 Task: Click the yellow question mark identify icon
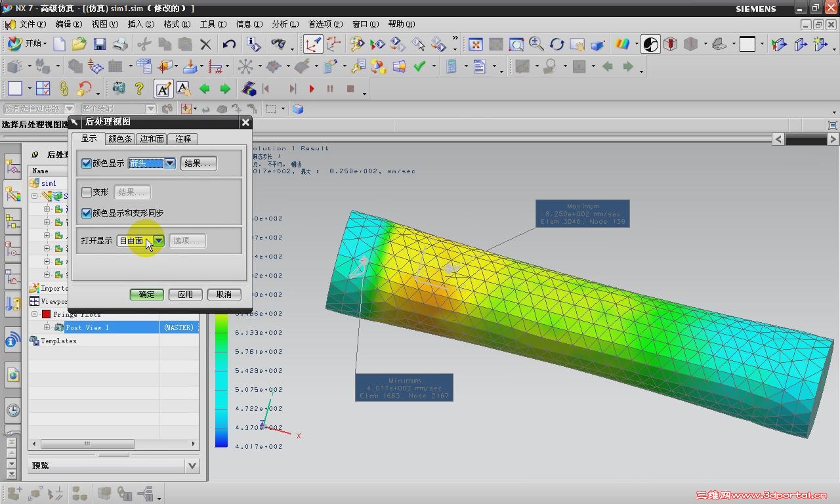point(139,88)
